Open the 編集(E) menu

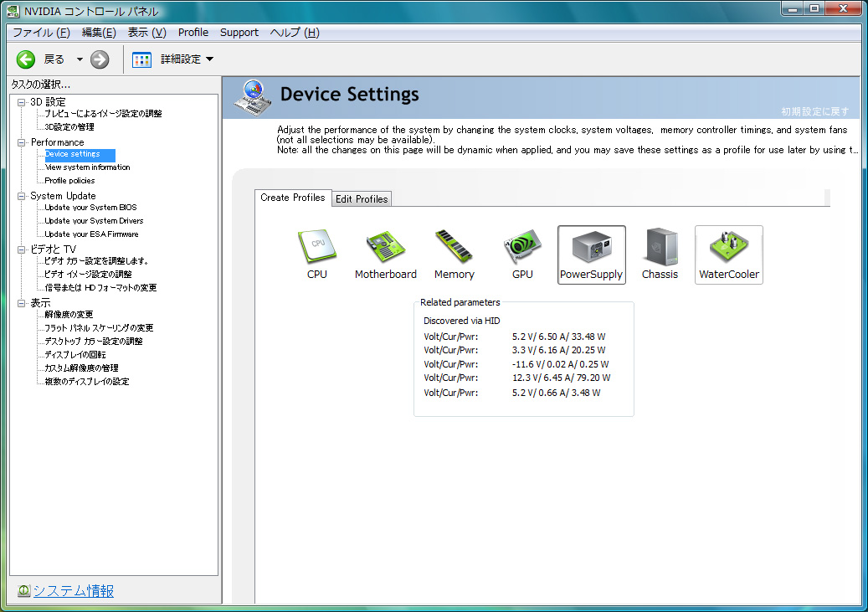click(99, 33)
